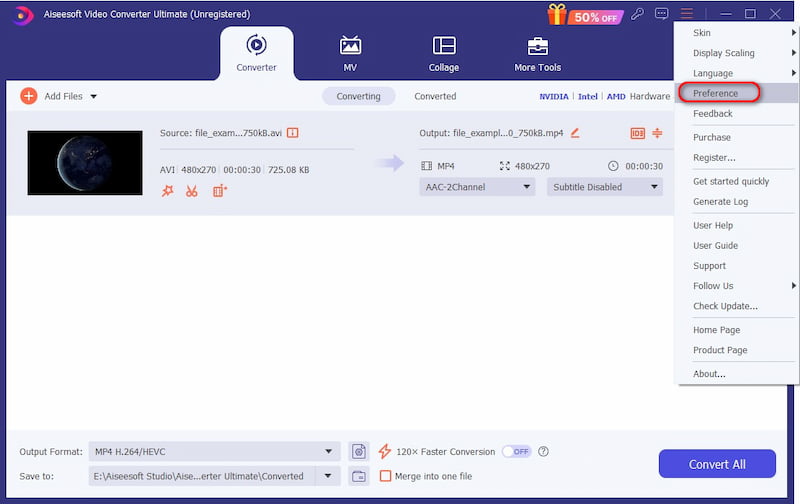Open Product Page menu entry
The image size is (800, 504).
tap(736, 350)
